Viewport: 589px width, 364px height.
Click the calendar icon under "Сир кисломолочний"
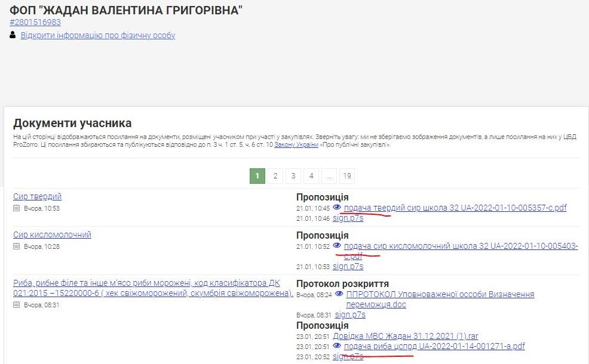(x=17, y=246)
